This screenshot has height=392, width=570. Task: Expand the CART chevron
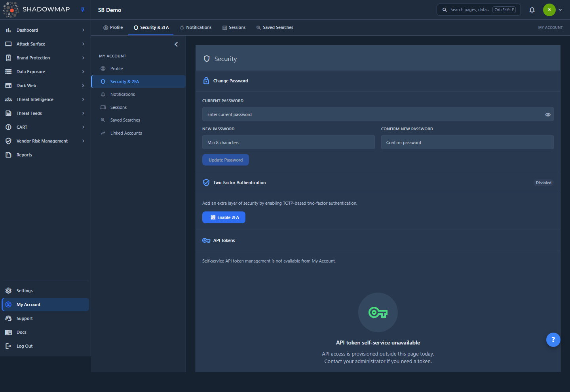coord(83,127)
